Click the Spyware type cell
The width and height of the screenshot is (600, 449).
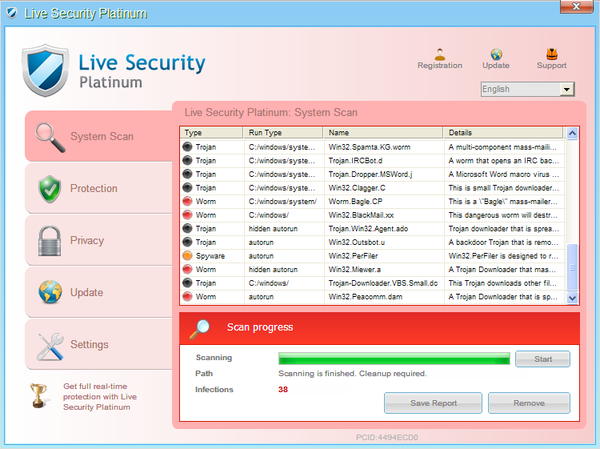[x=212, y=256]
